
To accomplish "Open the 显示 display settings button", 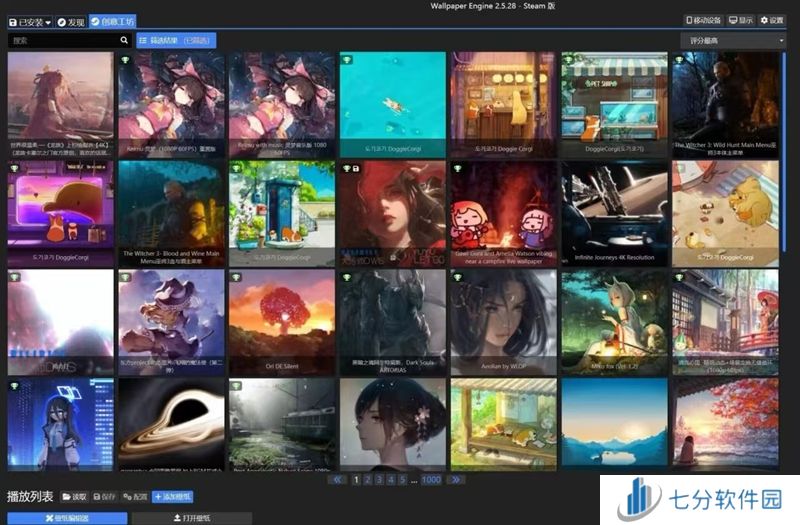I will [x=740, y=20].
